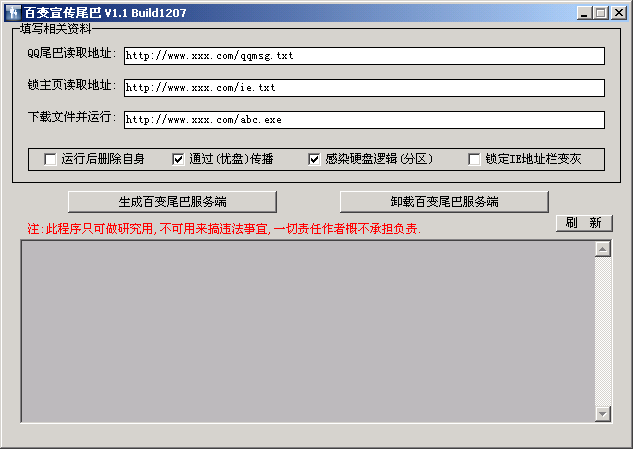
Task: Click the 填写相关资料 group box title
Action: point(56,29)
